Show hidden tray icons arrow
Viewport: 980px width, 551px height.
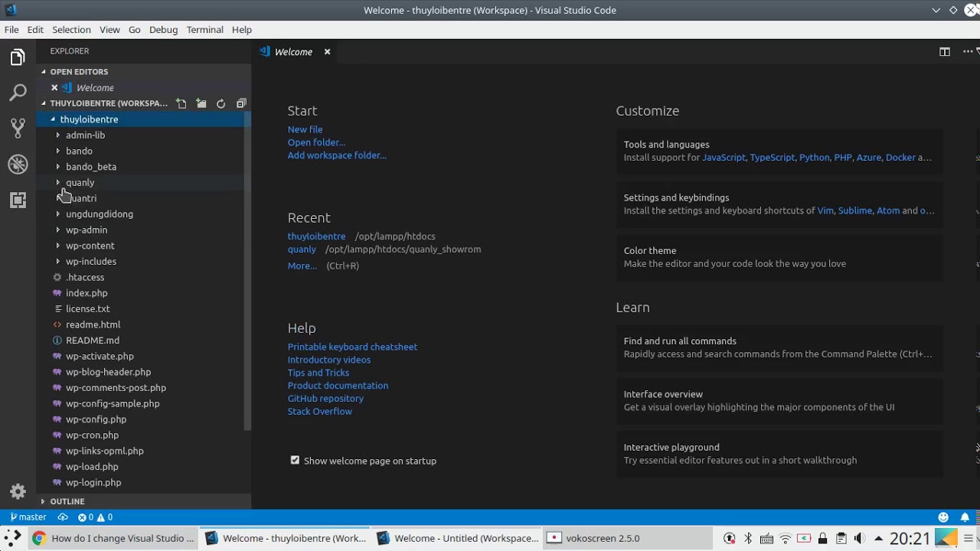(x=878, y=538)
